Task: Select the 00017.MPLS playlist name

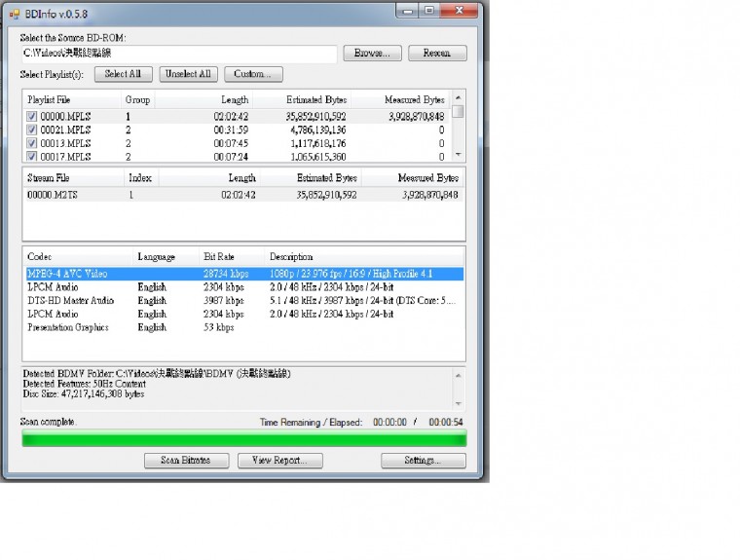Action: (65, 156)
